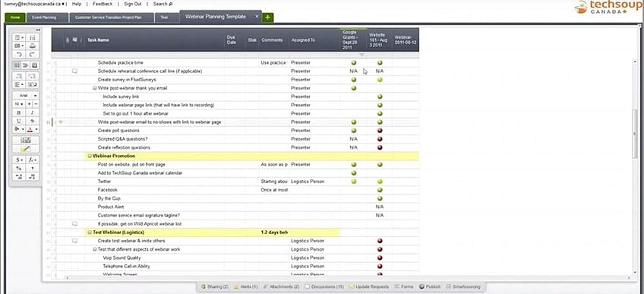Toggle strikethrough formatting
Screen dimensions: 644x294
pyautogui.click(x=33, y=121)
